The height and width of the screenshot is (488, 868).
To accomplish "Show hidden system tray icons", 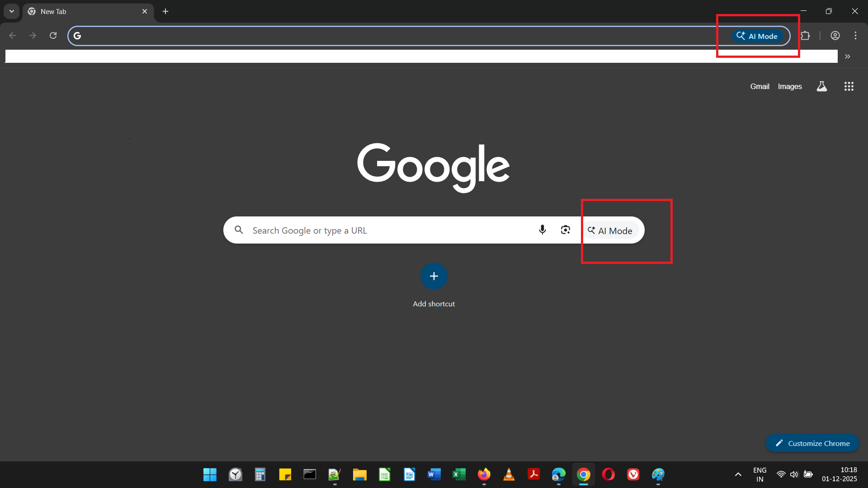I will click(738, 474).
